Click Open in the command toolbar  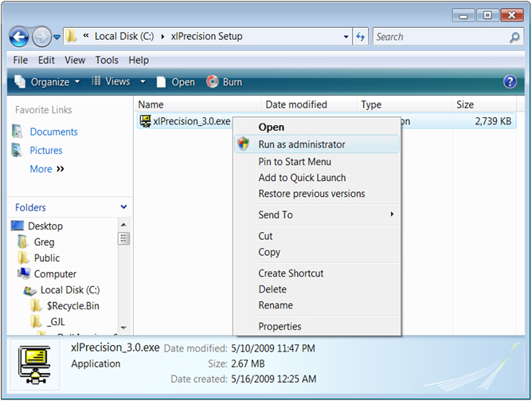click(x=176, y=82)
